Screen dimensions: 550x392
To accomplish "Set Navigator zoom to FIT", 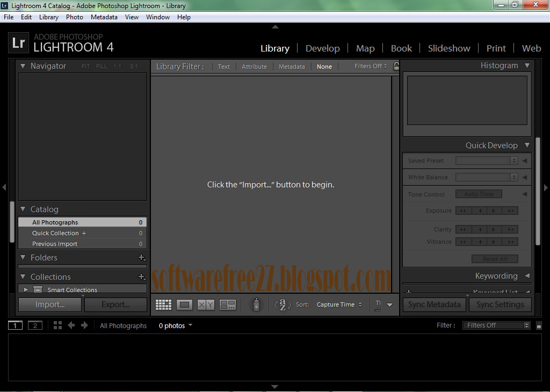I will pyautogui.click(x=86, y=66).
